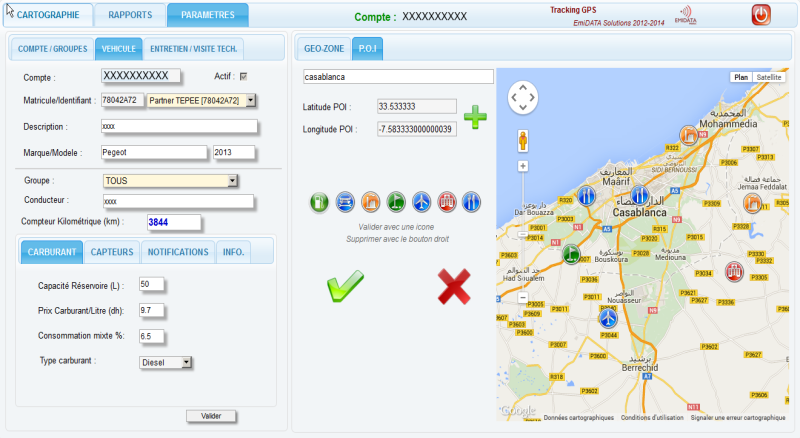Click the Description field
Viewport: 800px width, 438px height.
[x=179, y=126]
